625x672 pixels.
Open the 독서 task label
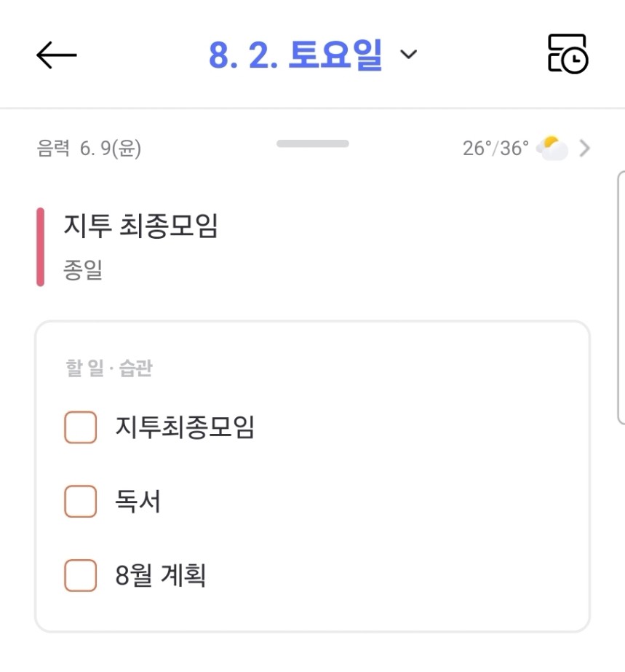click(x=138, y=501)
